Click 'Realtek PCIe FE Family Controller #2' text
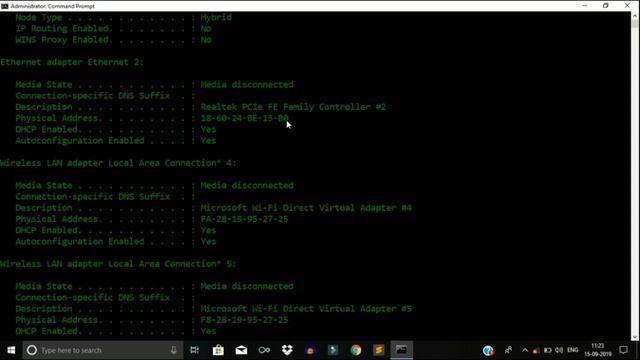Viewport: 640px width, 360px height. (293, 107)
